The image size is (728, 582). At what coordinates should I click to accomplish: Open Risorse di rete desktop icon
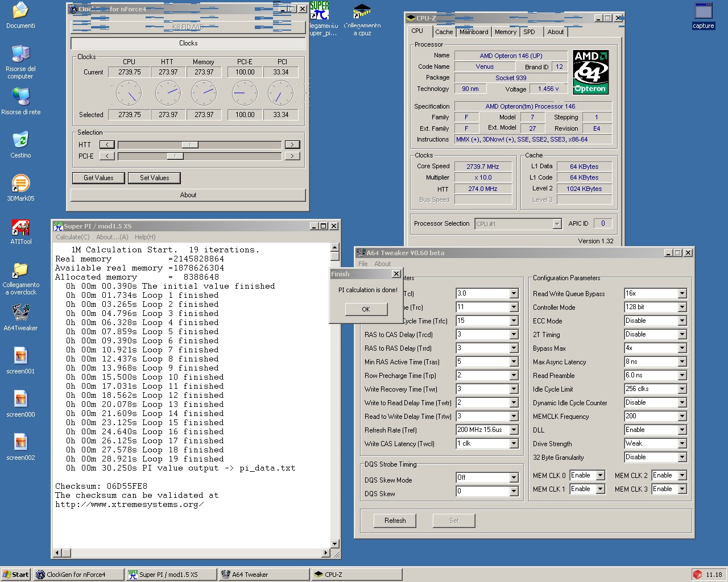[x=20, y=102]
